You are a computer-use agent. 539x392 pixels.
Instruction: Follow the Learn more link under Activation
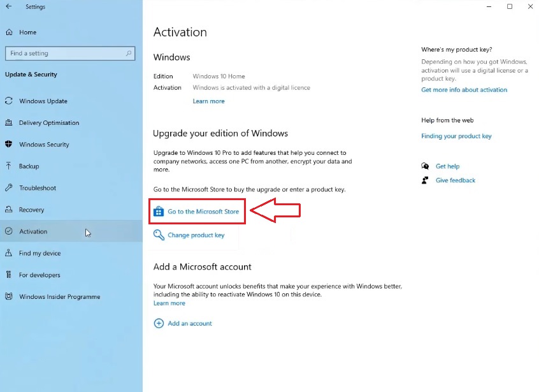[x=208, y=101]
